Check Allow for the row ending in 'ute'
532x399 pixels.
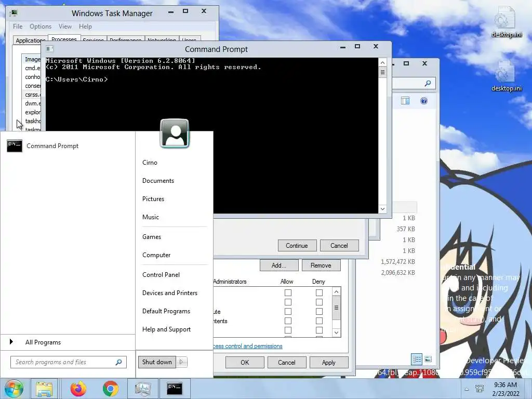click(288, 312)
